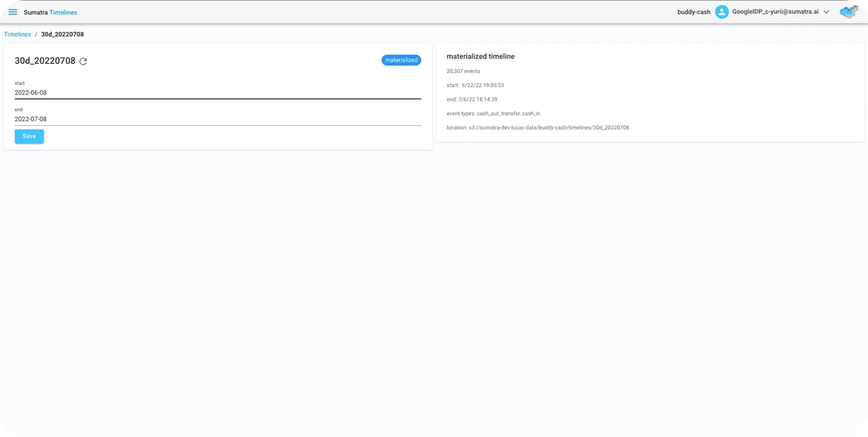Click the Sumatra Timelines app title

[x=50, y=12]
